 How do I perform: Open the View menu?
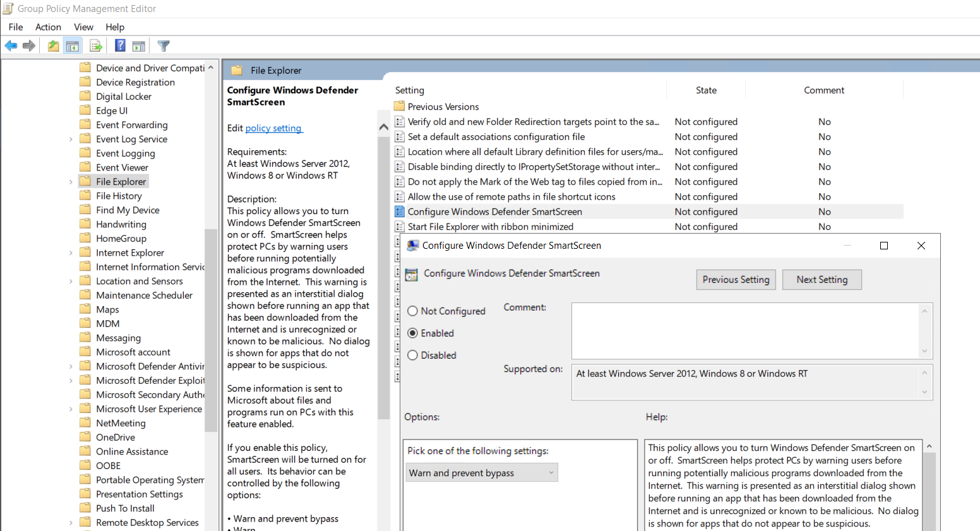pos(83,27)
